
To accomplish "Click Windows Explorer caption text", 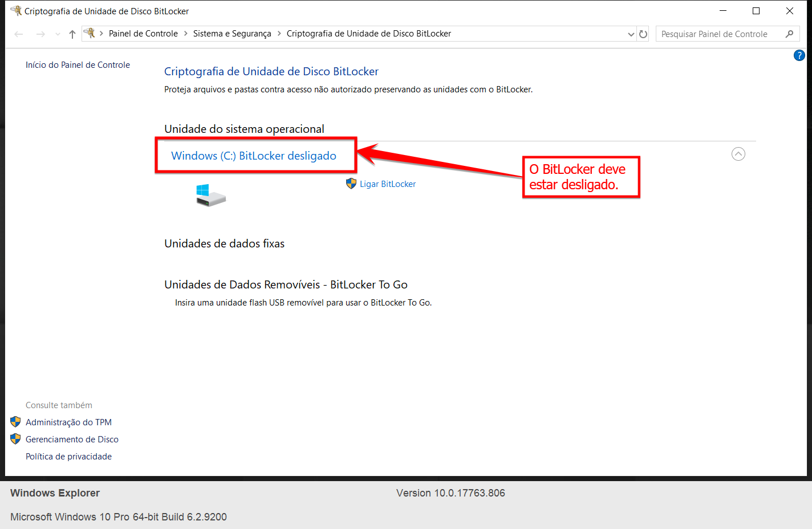I will point(55,493).
